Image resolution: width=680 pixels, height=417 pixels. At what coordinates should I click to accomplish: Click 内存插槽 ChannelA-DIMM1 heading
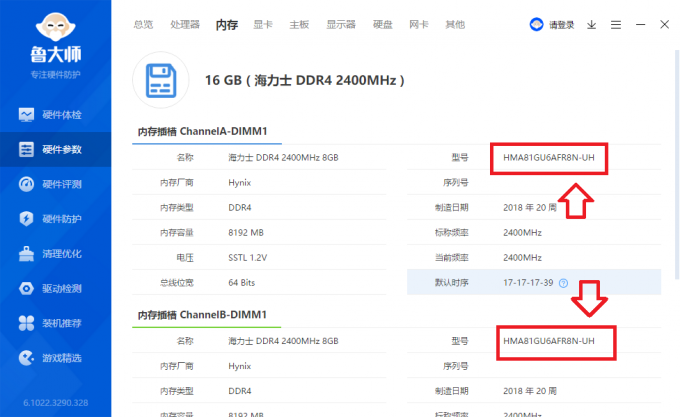[203, 131]
